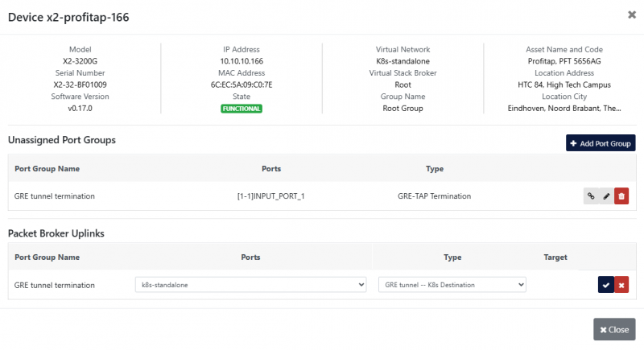Viewport: 644px width, 350px height.
Task: Click the green FUNCTIONAL state badge
Action: tap(242, 109)
